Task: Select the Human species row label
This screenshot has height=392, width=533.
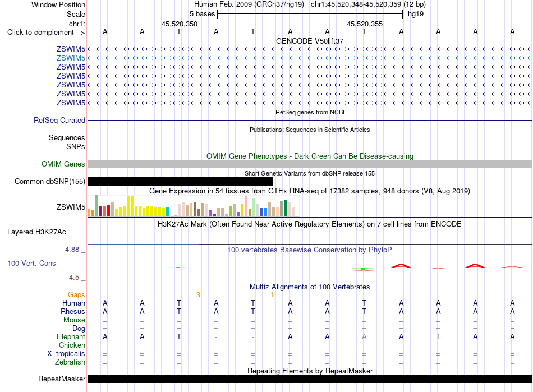Action: 73,303
